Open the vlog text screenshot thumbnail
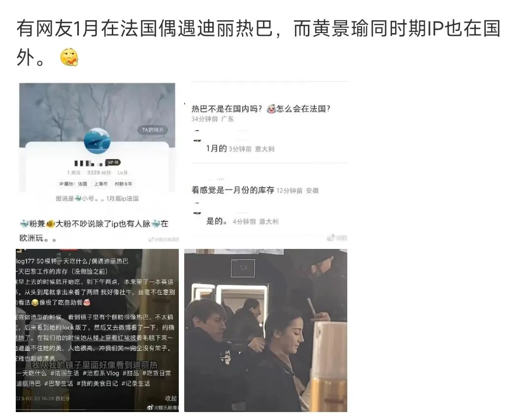The height and width of the screenshot is (416, 532). pos(97,330)
